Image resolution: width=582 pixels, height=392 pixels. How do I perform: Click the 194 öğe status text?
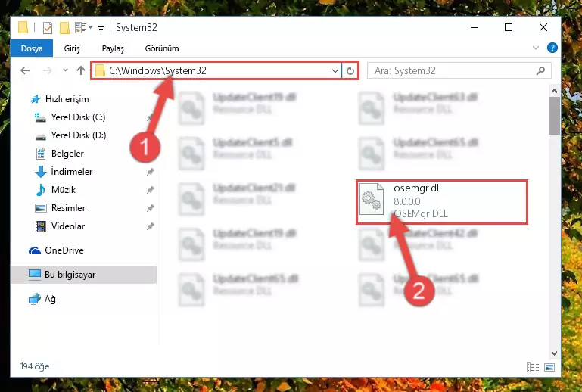pyautogui.click(x=35, y=367)
